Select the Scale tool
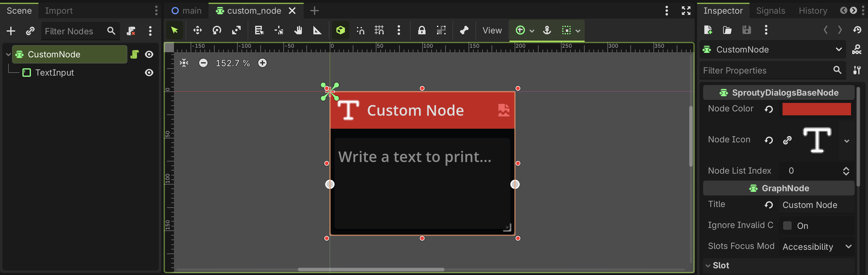 click(x=237, y=30)
